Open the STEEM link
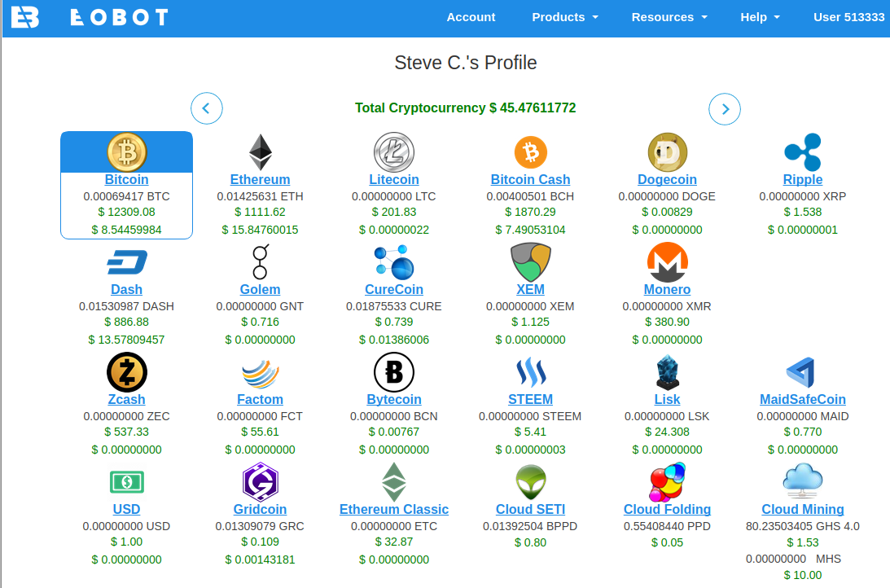The image size is (890, 588). click(x=530, y=400)
